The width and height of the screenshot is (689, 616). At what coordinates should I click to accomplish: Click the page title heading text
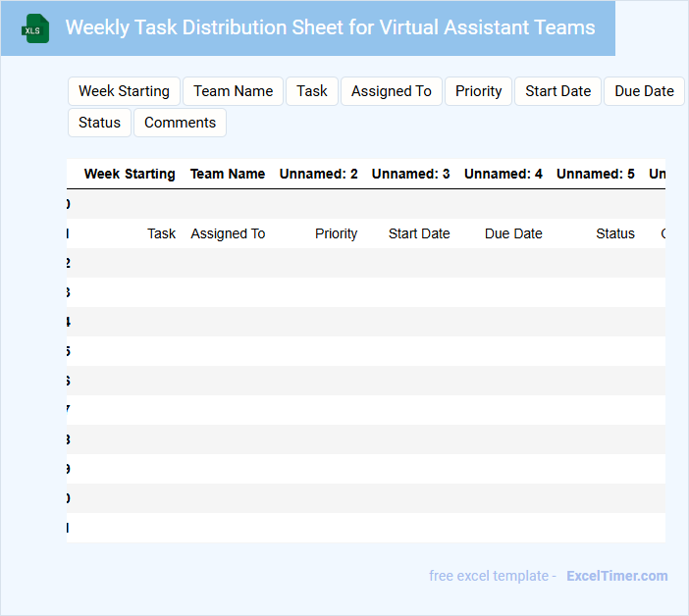(330, 27)
